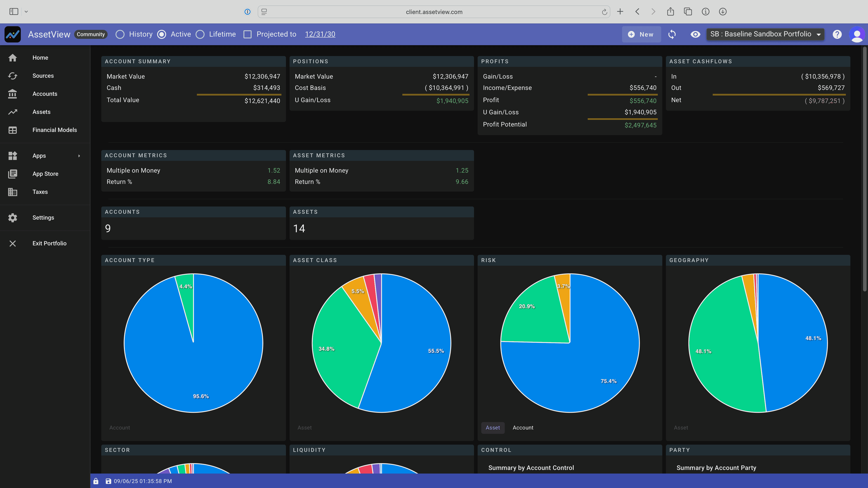Expand the Apps submenu arrow
Image resolution: width=868 pixels, height=488 pixels.
pyautogui.click(x=79, y=156)
